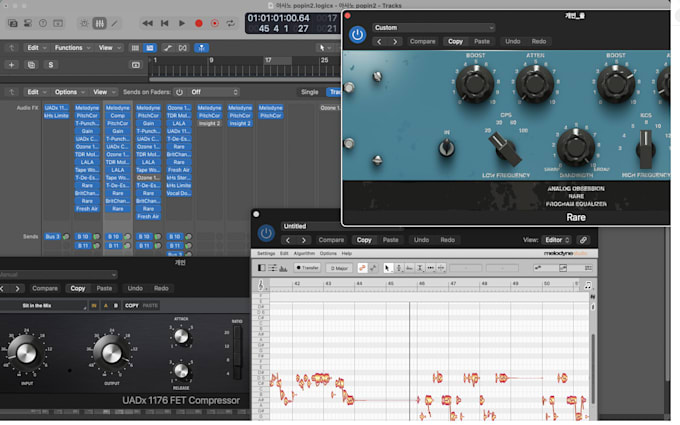Click the Melodyne clef icon beside the ruler

click(x=261, y=285)
